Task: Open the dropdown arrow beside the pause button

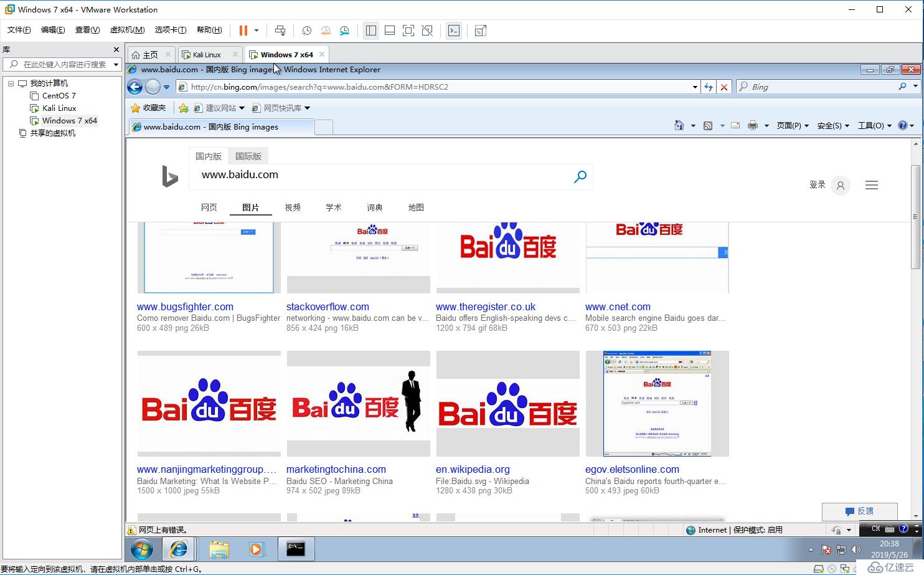Action: 257,31
